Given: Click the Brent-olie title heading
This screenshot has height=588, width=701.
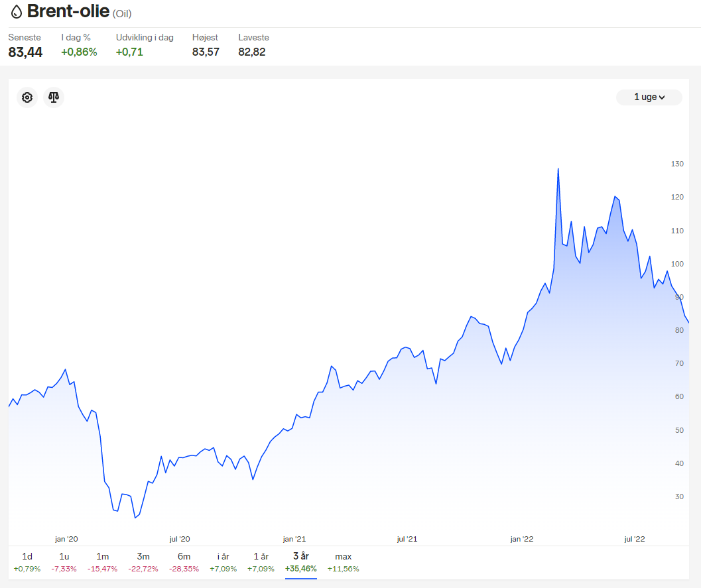Looking at the screenshot, I should coord(68,12).
